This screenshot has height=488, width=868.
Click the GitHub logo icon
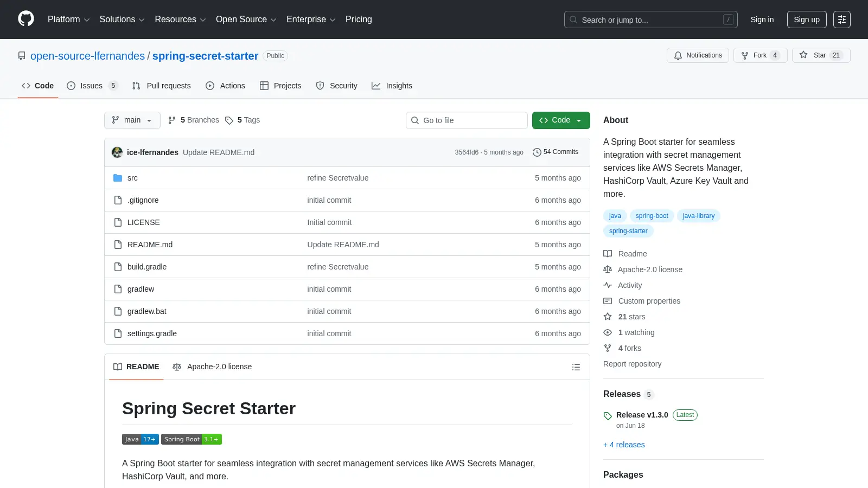[26, 19]
